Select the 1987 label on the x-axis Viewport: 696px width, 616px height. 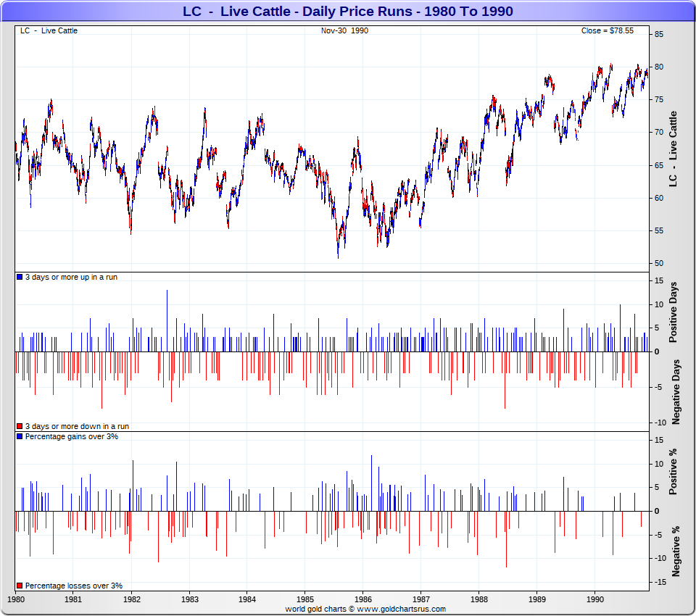click(420, 600)
